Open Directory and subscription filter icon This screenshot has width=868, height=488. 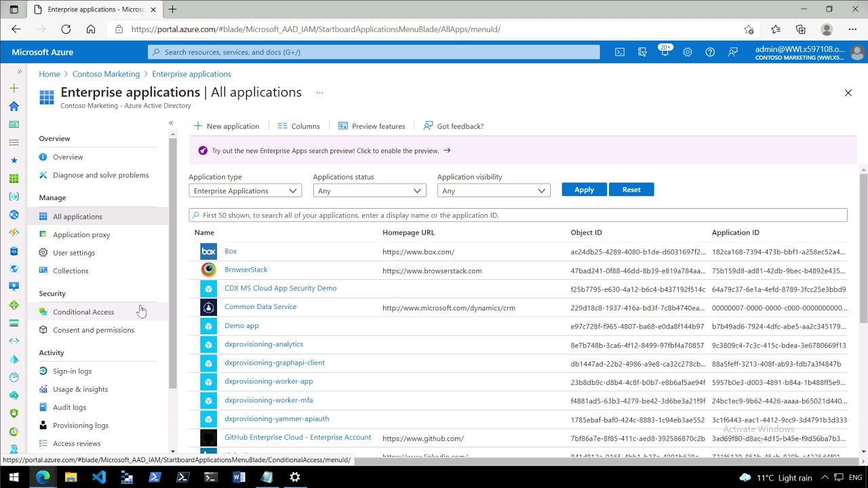point(642,52)
